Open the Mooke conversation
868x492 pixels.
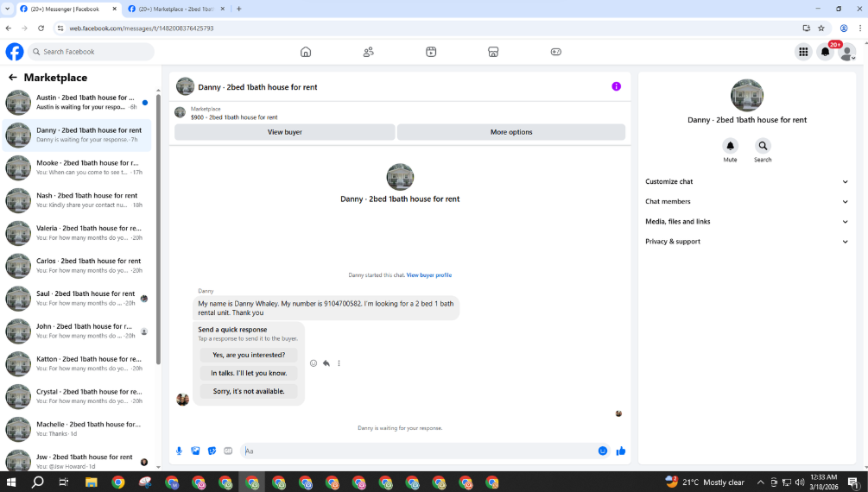(x=77, y=167)
